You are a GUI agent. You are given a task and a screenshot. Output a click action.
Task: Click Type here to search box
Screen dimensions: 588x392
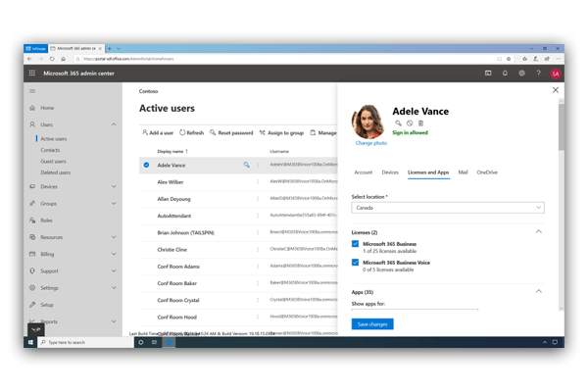(x=86, y=342)
